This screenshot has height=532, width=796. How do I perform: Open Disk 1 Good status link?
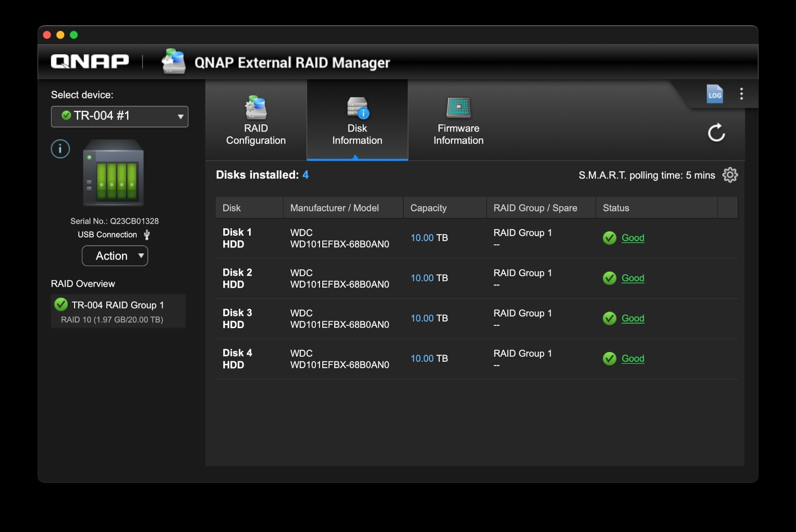pyautogui.click(x=633, y=238)
